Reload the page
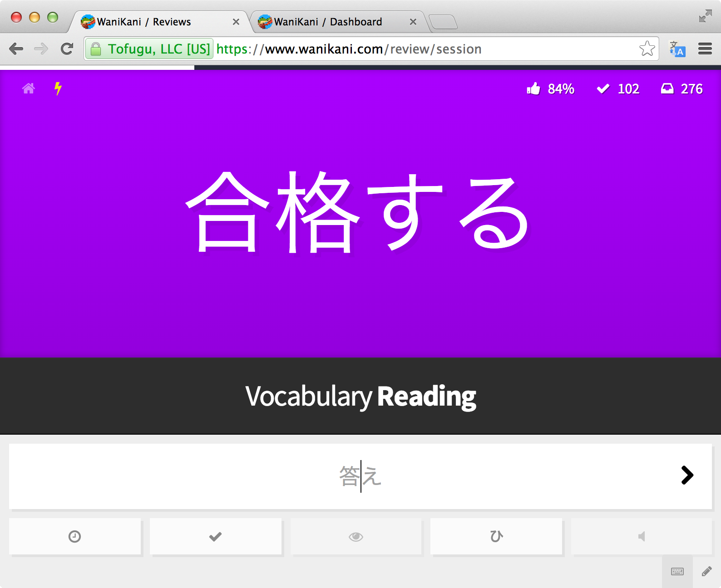 (67, 49)
